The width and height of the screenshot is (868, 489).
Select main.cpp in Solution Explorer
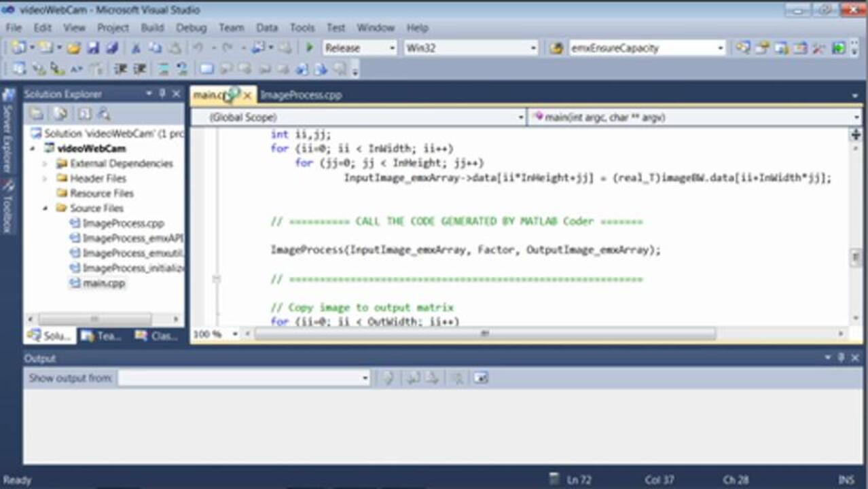pyautogui.click(x=103, y=283)
